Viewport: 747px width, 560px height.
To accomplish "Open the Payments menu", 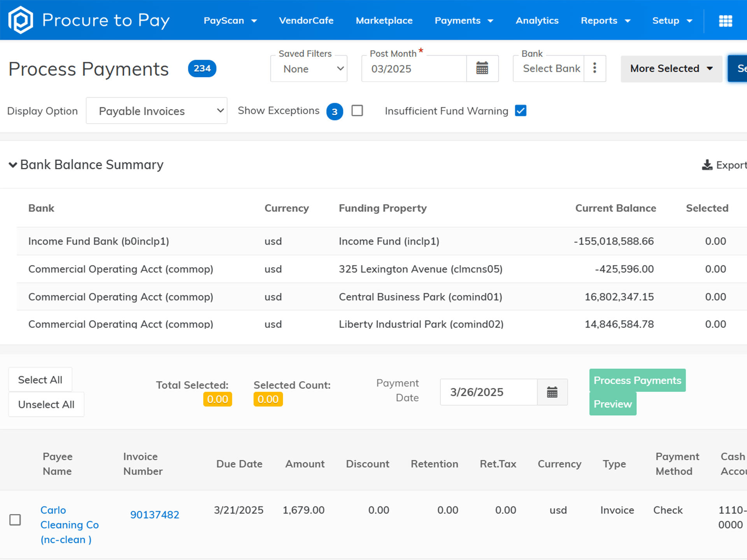I will tap(464, 21).
